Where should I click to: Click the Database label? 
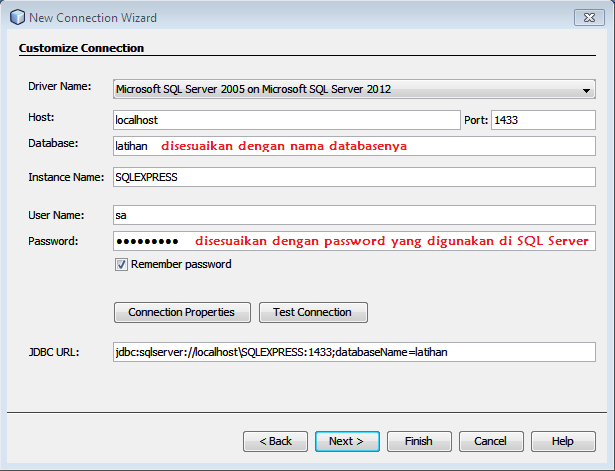53,143
